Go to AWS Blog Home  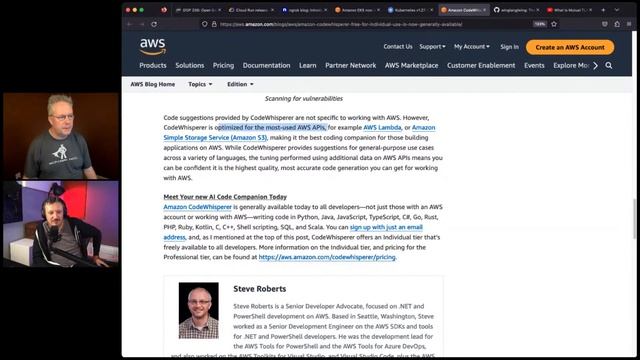coord(153,84)
